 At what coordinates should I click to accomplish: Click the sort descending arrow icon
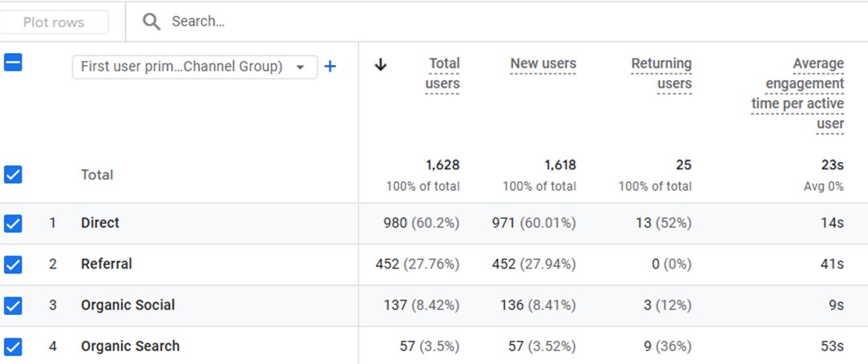pos(381,65)
